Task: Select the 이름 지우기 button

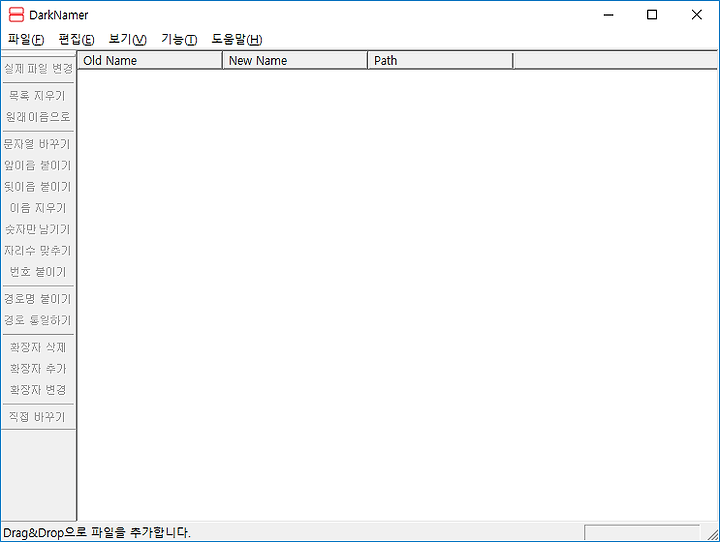Action: 38,208
